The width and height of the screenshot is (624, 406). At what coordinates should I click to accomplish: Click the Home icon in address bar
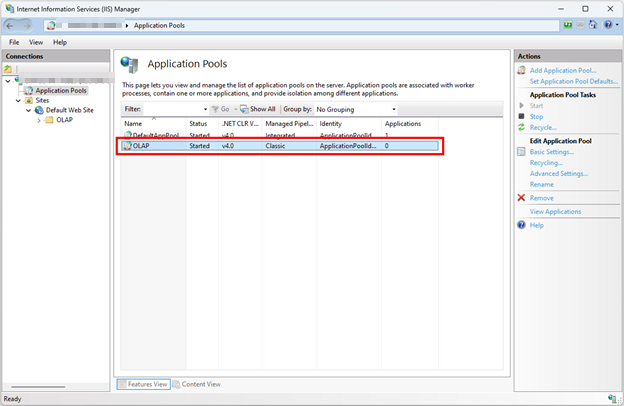click(593, 25)
